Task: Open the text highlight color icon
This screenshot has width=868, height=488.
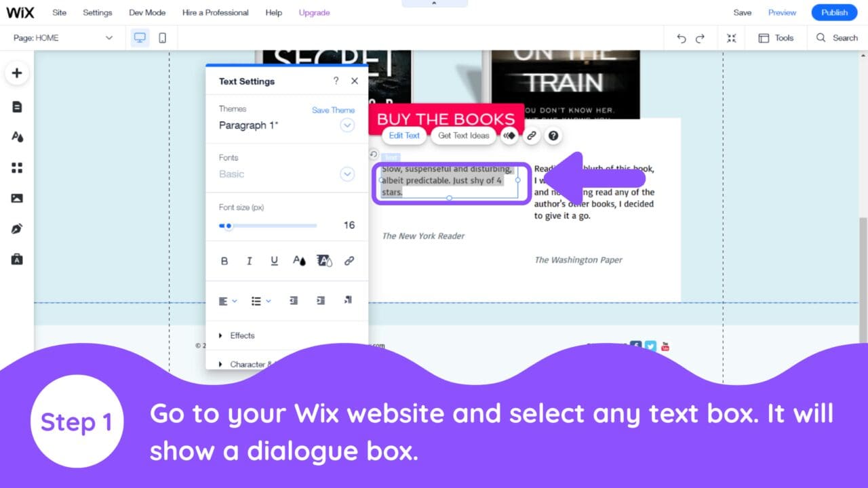Action: coord(325,261)
